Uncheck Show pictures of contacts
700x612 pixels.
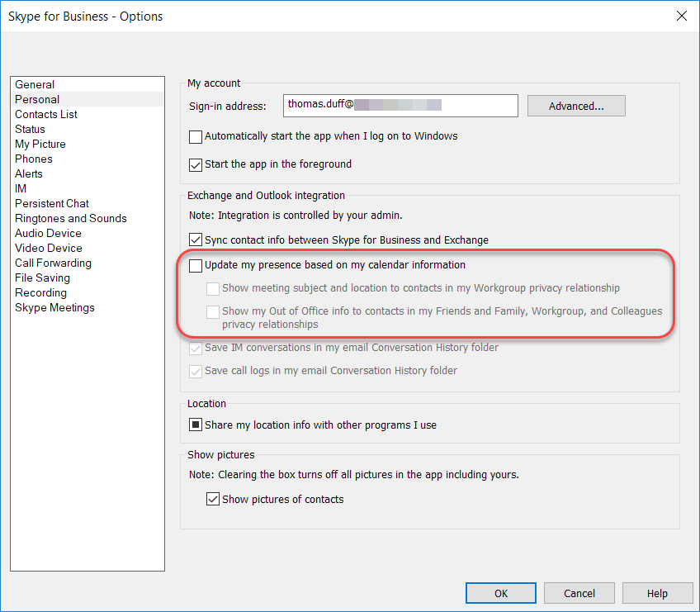213,499
